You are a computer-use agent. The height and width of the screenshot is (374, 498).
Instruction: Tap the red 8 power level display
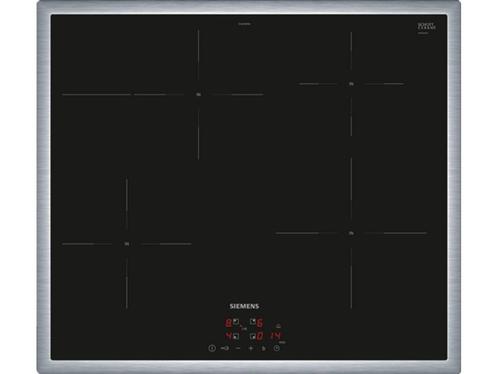coord(228,323)
